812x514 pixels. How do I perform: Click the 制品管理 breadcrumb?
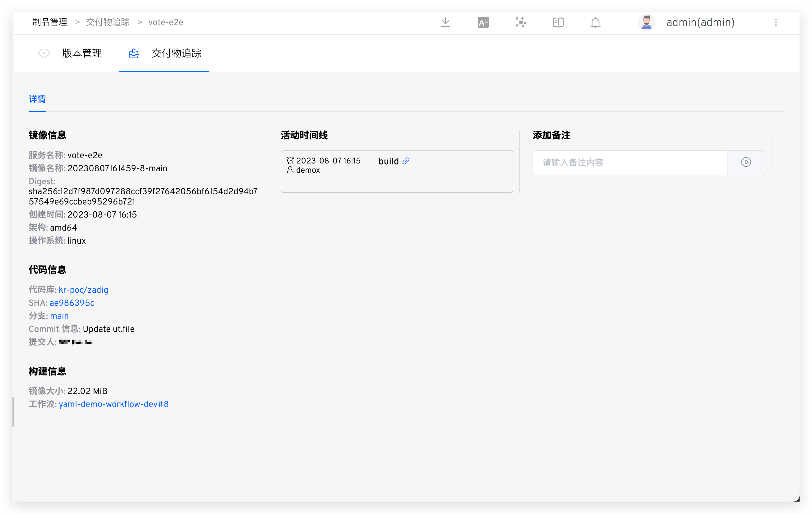[x=49, y=22]
